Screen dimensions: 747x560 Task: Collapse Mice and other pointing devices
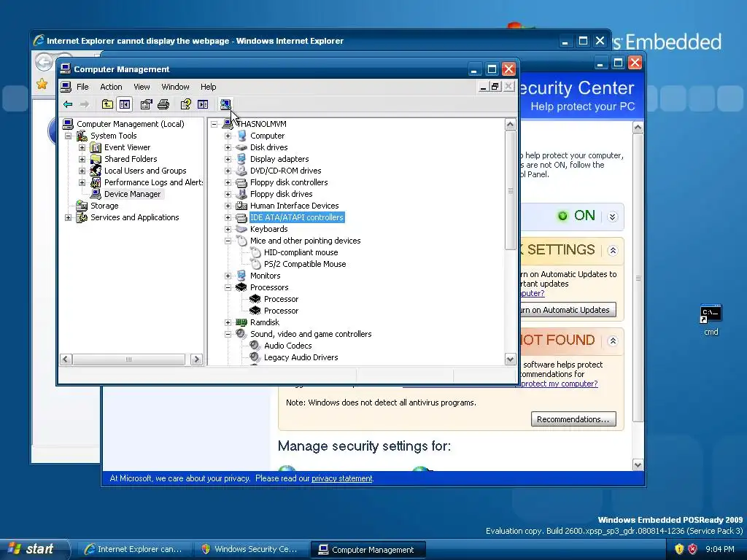[228, 241]
